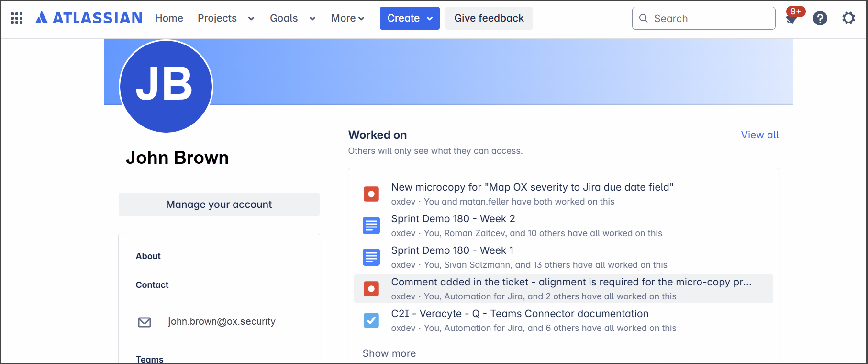Click the Atlassian logo
The height and width of the screenshot is (364, 868).
click(89, 18)
